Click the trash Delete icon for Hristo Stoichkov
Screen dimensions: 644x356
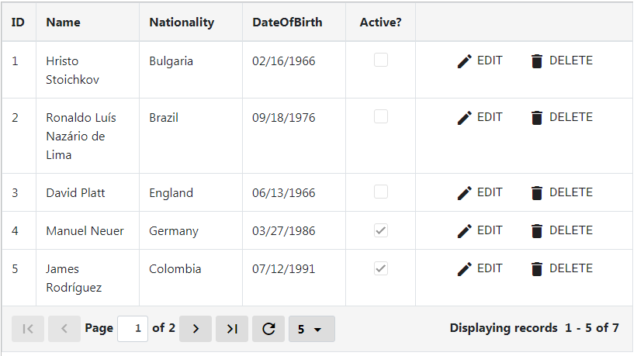(536, 61)
